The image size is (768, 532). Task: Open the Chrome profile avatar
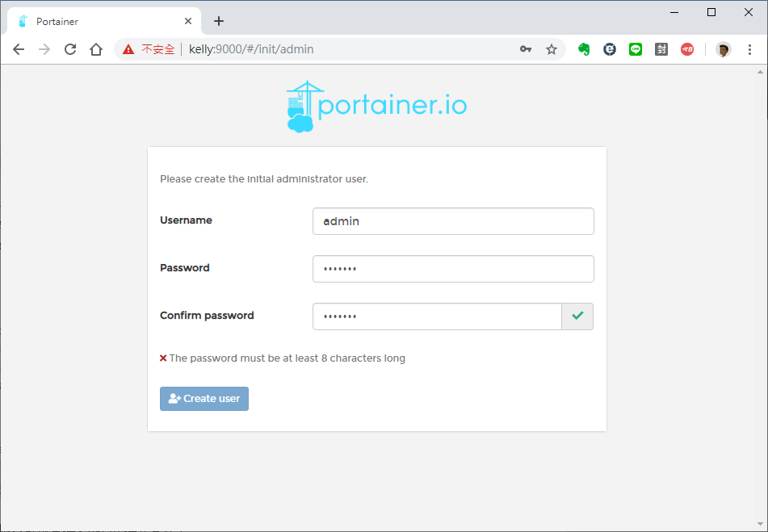click(x=724, y=49)
